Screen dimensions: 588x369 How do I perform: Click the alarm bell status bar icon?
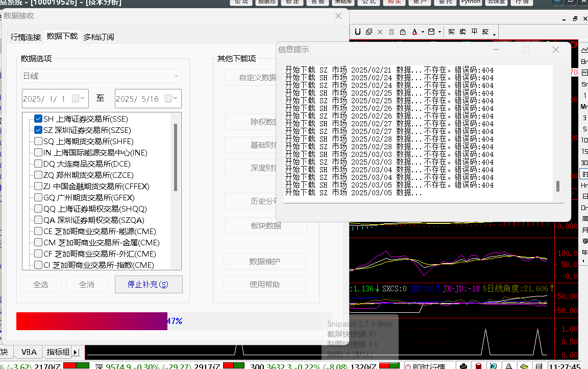(508, 366)
